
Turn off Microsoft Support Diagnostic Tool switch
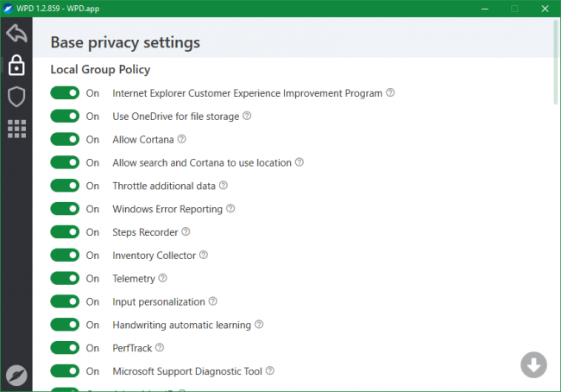(65, 371)
